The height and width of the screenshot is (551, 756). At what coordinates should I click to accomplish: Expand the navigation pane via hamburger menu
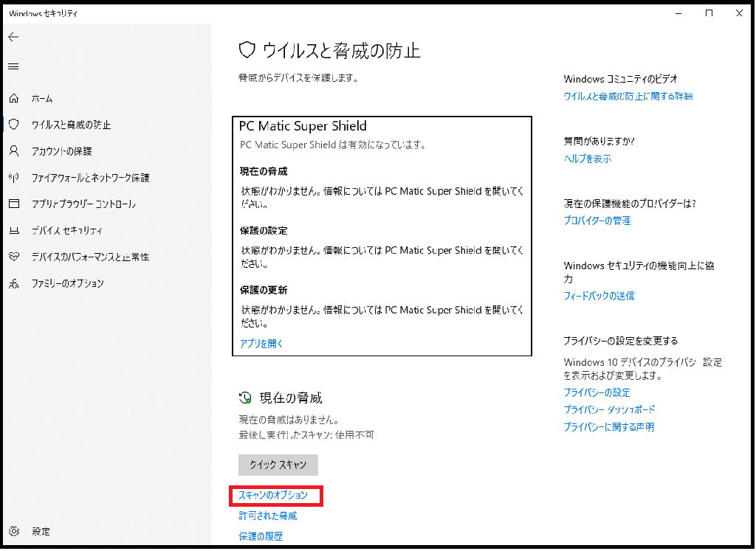pyautogui.click(x=13, y=66)
